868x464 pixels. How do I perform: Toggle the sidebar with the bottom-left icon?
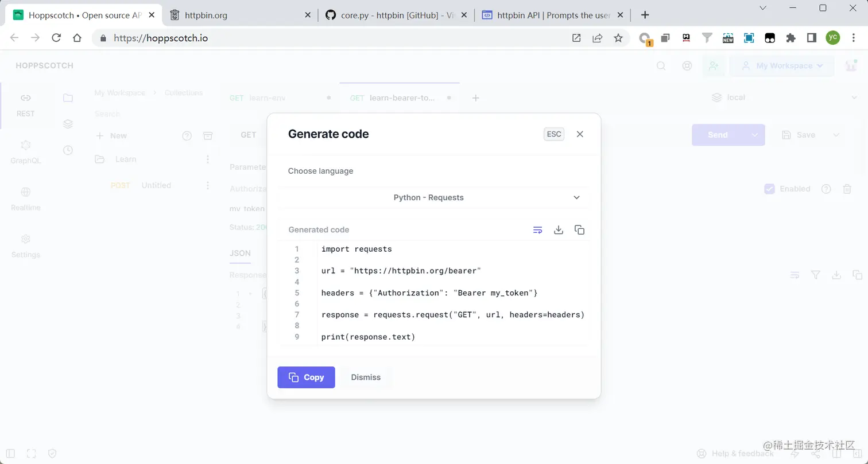[x=10, y=454]
